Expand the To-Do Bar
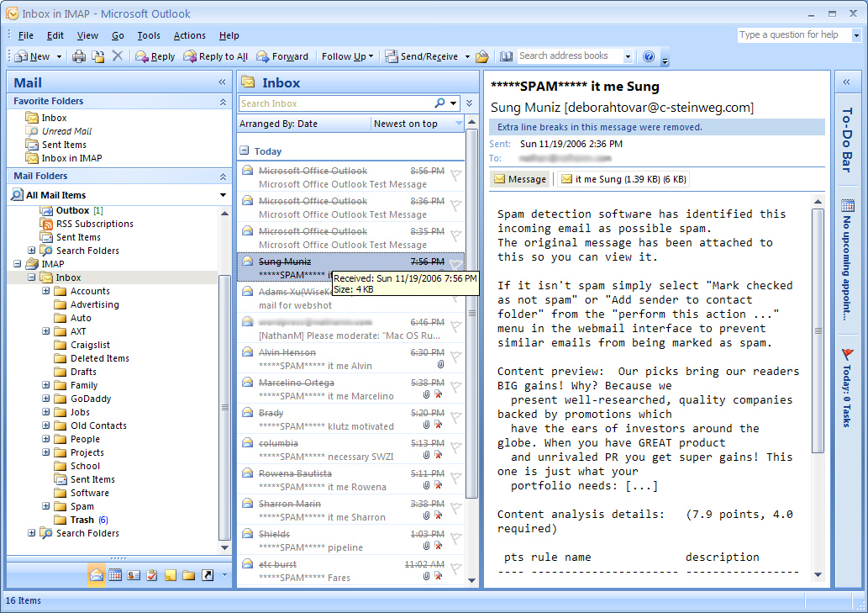 click(x=846, y=82)
